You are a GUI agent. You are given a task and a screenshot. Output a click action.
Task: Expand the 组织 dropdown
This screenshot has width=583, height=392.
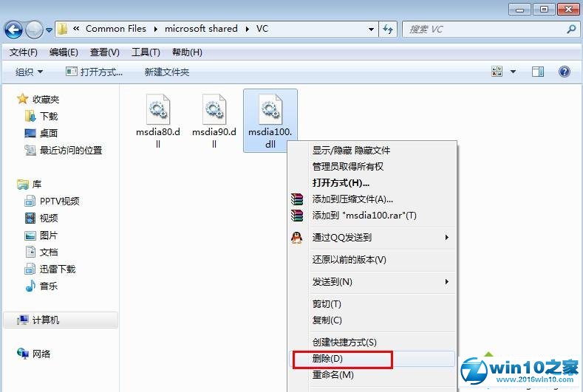30,72
